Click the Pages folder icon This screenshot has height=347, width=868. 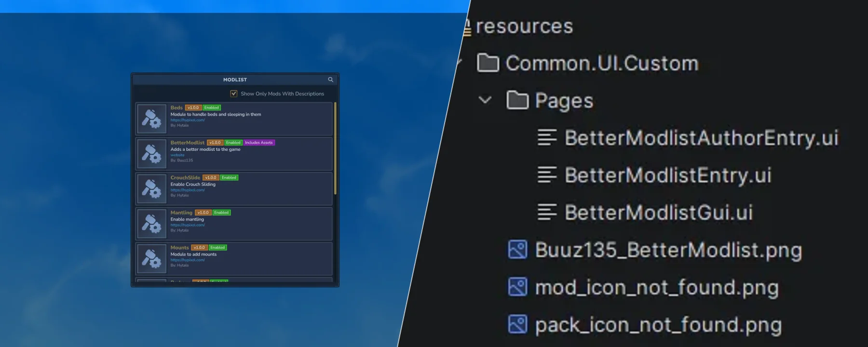click(517, 100)
